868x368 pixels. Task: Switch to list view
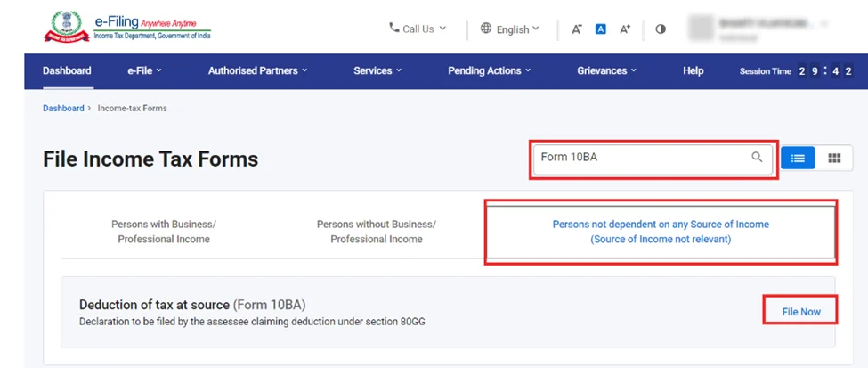798,159
